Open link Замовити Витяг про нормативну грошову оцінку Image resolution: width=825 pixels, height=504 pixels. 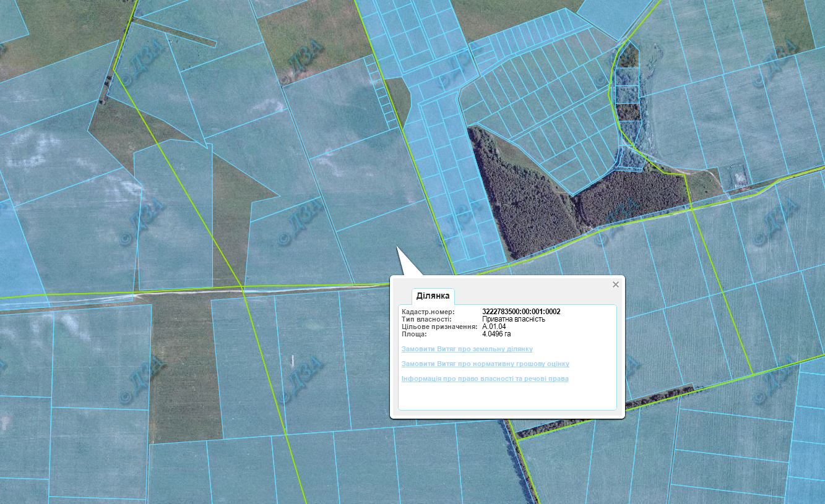click(x=485, y=364)
